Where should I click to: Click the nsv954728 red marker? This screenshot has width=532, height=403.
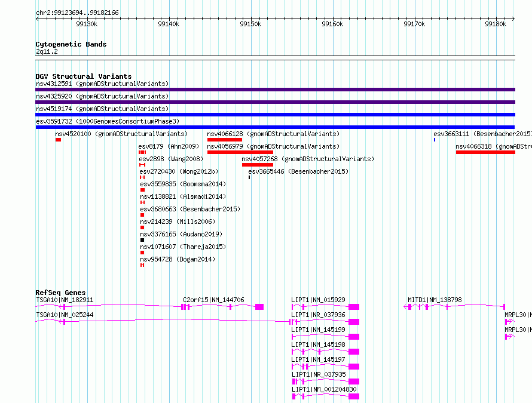[142, 265]
